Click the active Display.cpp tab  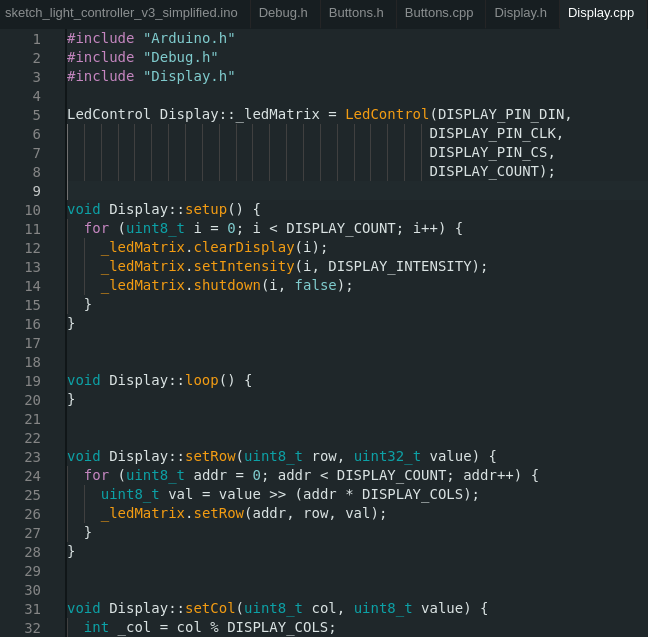(x=600, y=13)
